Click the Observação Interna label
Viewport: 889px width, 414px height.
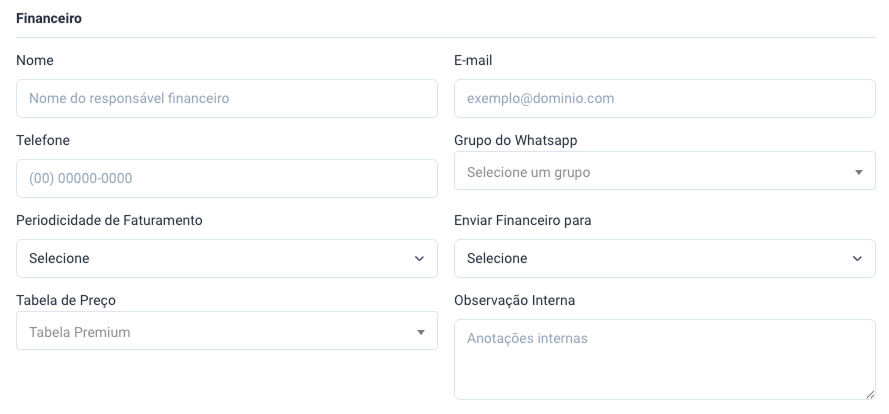(x=514, y=300)
